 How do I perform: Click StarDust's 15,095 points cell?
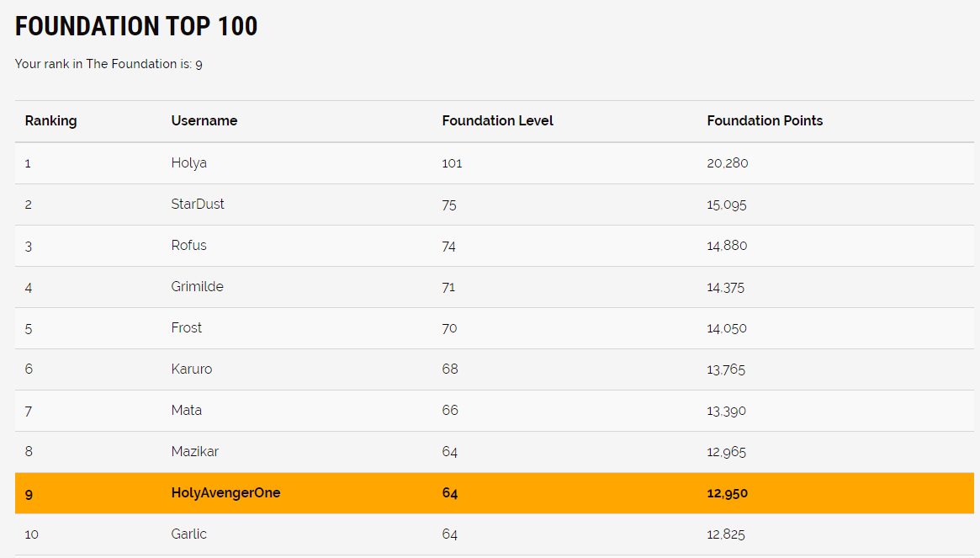pyautogui.click(x=727, y=205)
